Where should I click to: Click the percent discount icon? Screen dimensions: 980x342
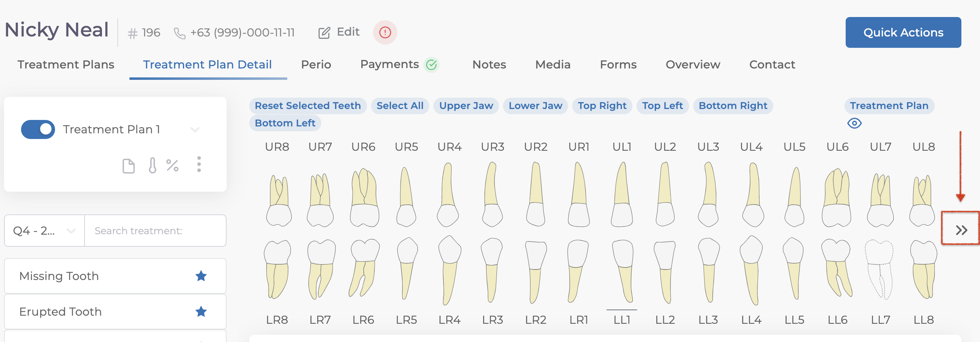[x=172, y=165]
